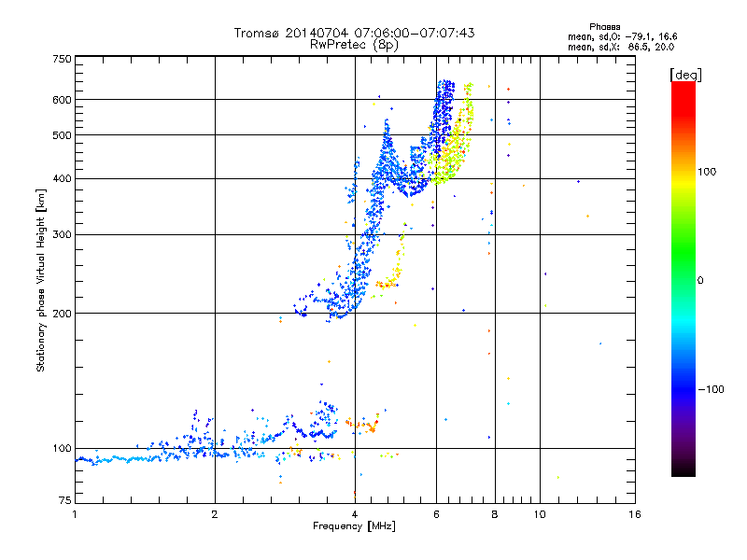Select the "RwPretec (8p)" subtitle
This screenshot has width=747, height=560.
354,45
